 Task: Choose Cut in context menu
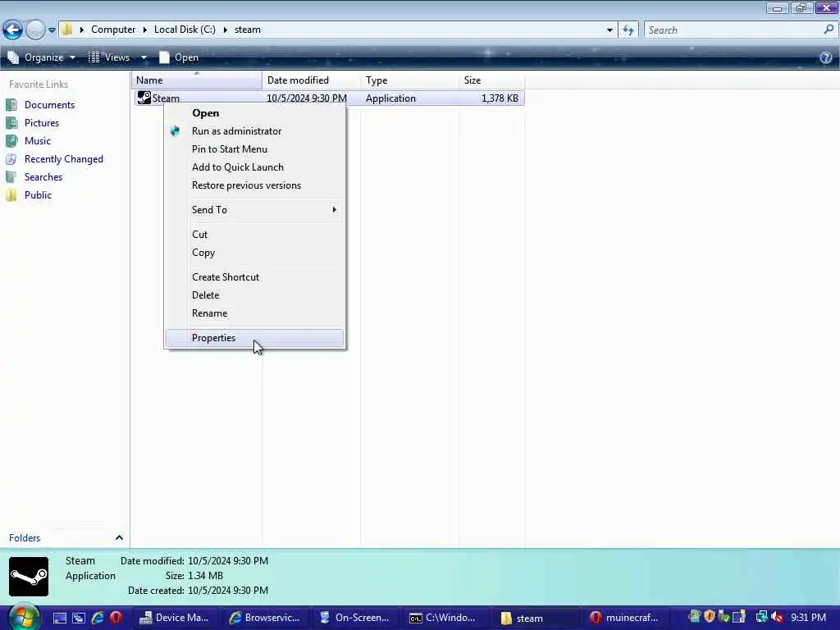click(254, 235)
